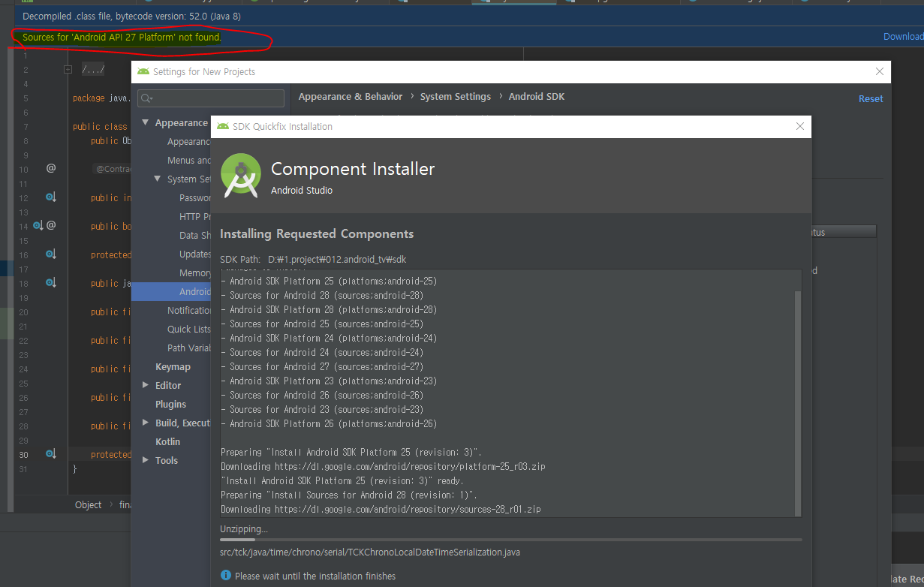Image resolution: width=924 pixels, height=587 pixels.
Task: Click 'Please wait until the installation finishes' message
Action: pyautogui.click(x=315, y=576)
